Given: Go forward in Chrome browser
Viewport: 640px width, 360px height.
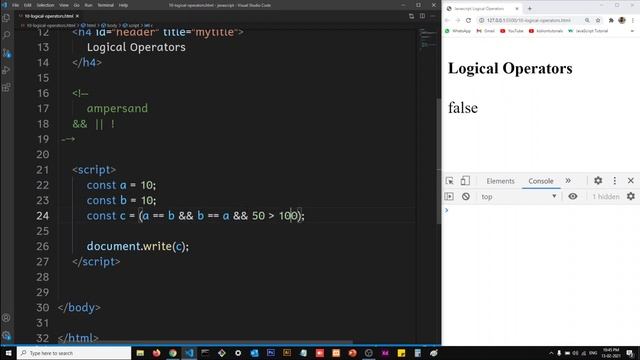Looking at the screenshot, I should (x=458, y=20).
